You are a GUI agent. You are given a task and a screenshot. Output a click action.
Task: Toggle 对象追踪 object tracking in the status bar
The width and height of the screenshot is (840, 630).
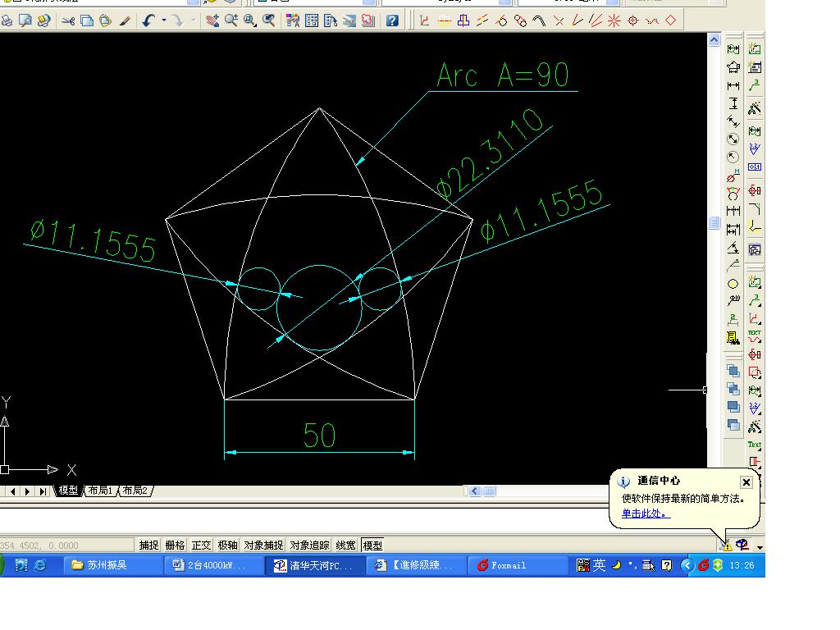click(x=309, y=545)
